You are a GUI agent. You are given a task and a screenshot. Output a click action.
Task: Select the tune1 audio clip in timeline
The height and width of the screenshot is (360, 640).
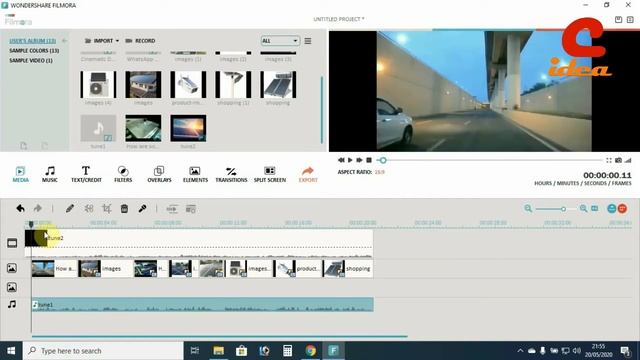point(202,304)
